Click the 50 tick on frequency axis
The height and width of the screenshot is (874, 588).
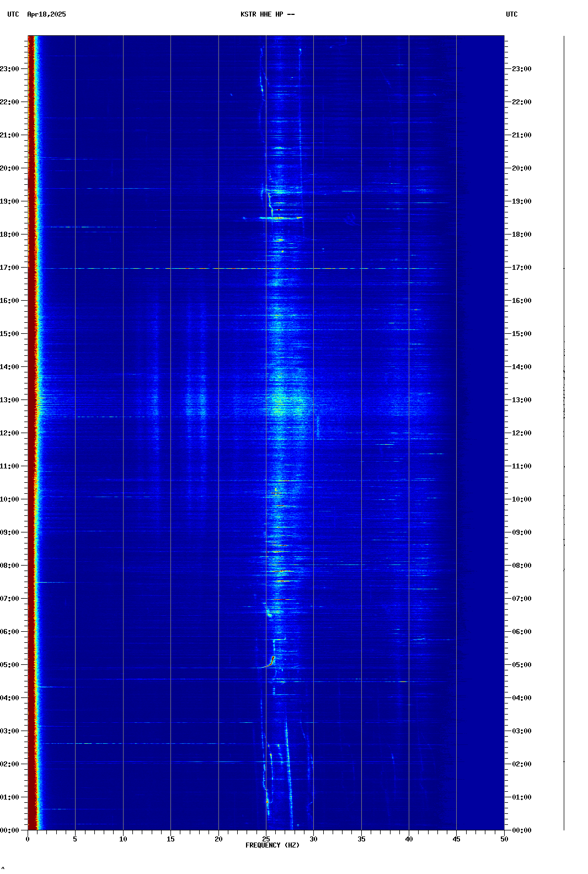[504, 839]
